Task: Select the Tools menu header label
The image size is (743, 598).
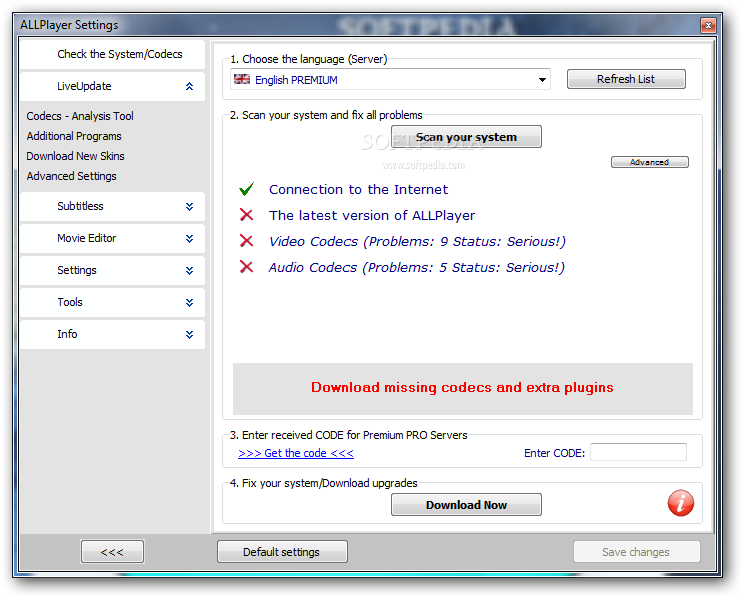Action: 70,302
